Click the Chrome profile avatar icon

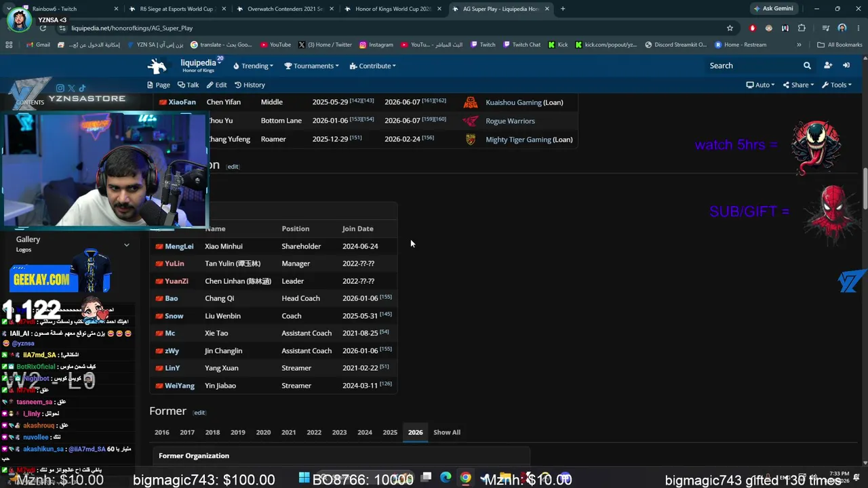[x=842, y=28]
